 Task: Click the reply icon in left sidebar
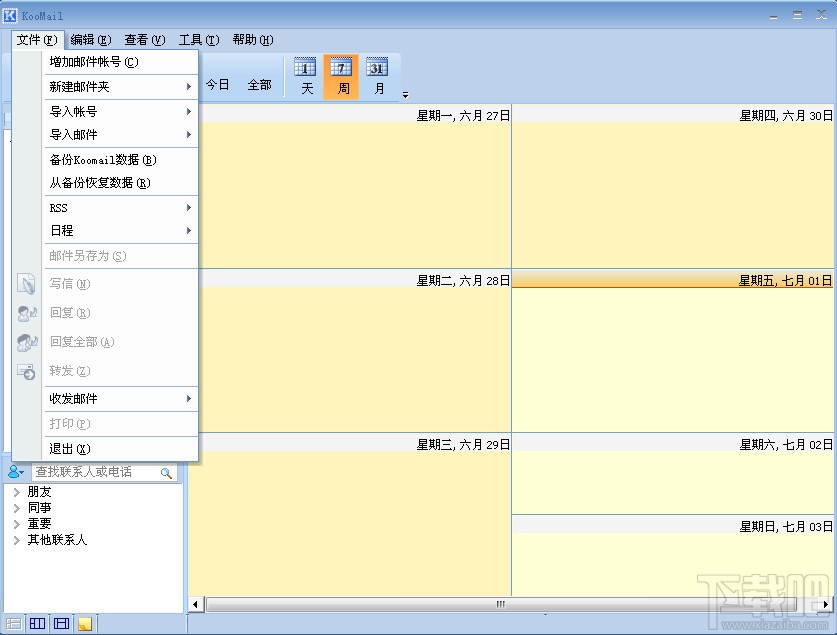27,313
